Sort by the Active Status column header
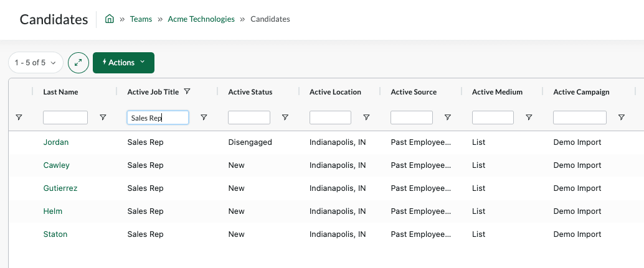Image resolution: width=644 pixels, height=268 pixels. (x=250, y=92)
